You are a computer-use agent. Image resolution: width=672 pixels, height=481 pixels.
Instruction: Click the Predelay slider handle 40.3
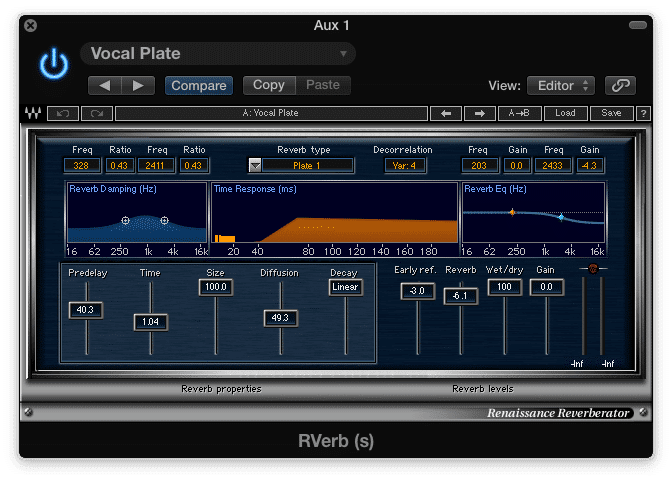click(86, 310)
